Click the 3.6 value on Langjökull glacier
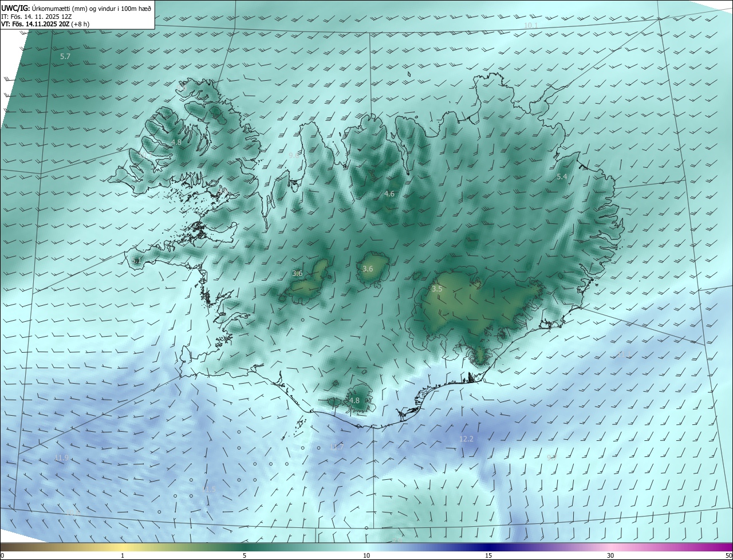The image size is (733, 560). tap(297, 274)
